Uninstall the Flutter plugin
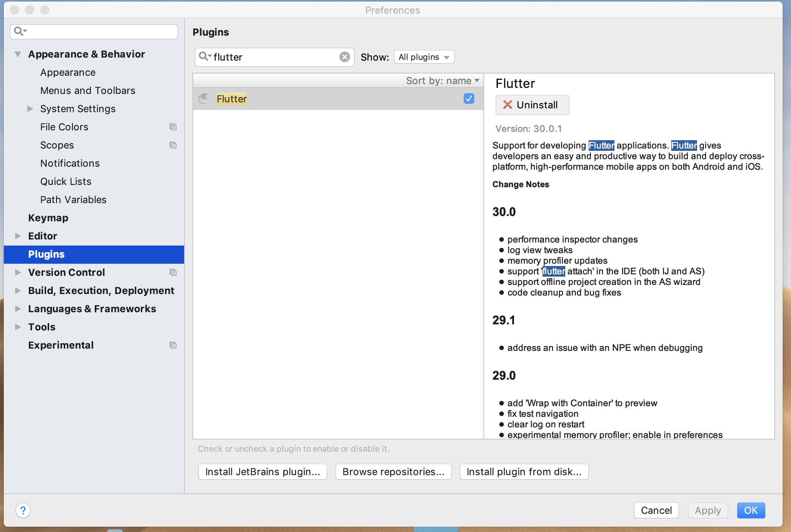Screen dimensions: 791x532 tap(532, 105)
